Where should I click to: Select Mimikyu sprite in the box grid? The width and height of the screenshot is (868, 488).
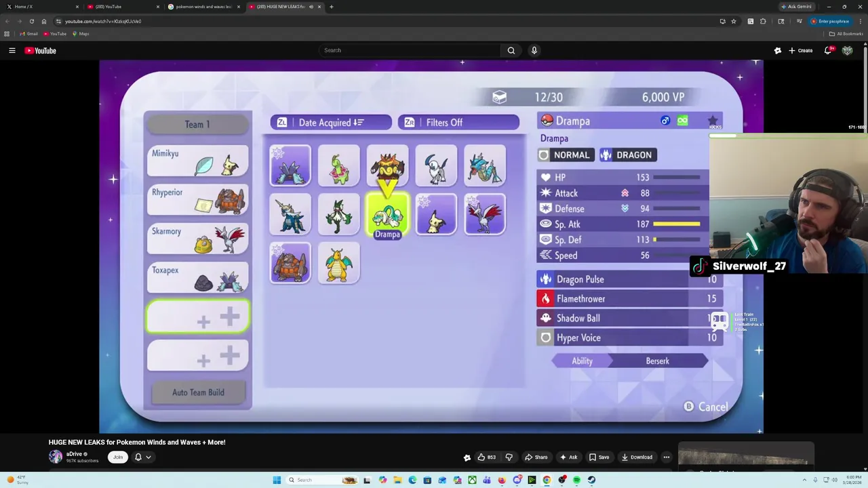[436, 215]
